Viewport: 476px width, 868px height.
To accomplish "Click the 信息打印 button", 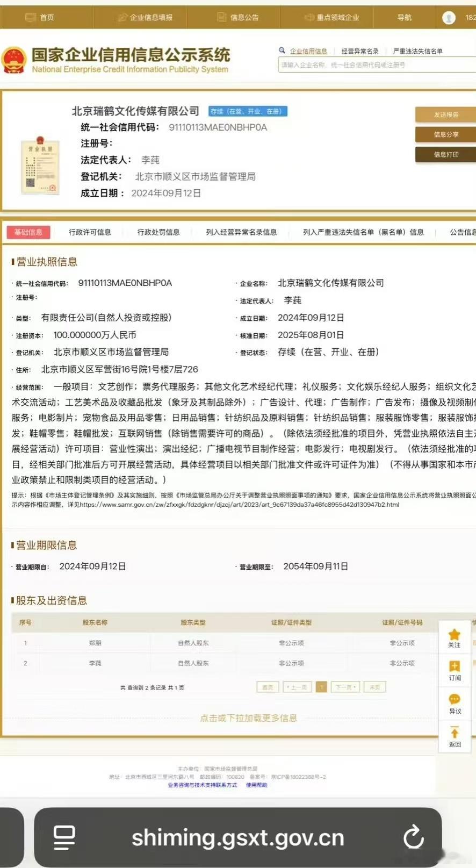I will [445, 154].
